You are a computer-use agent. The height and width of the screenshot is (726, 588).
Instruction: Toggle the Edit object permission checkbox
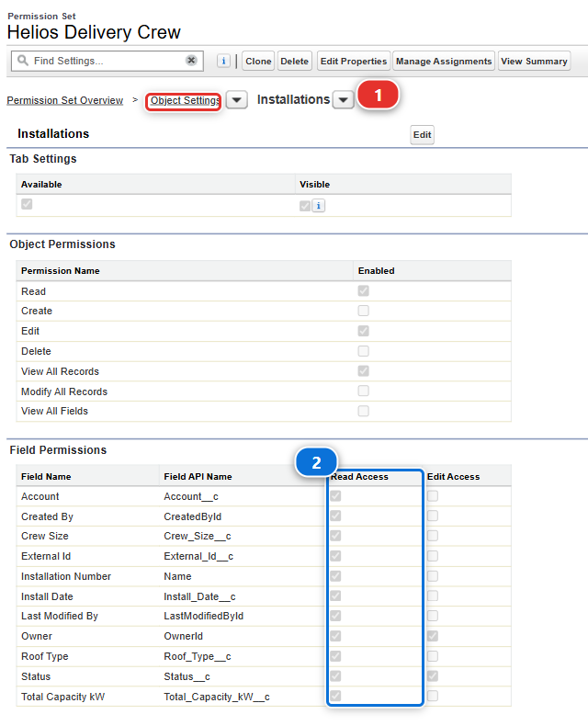364,331
